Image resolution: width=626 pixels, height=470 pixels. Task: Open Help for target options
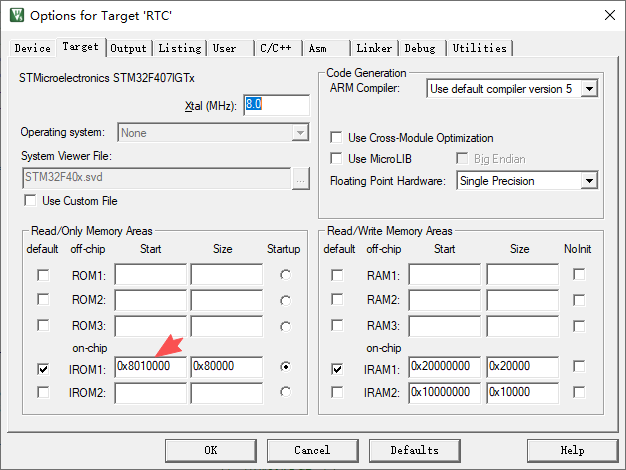(x=573, y=450)
